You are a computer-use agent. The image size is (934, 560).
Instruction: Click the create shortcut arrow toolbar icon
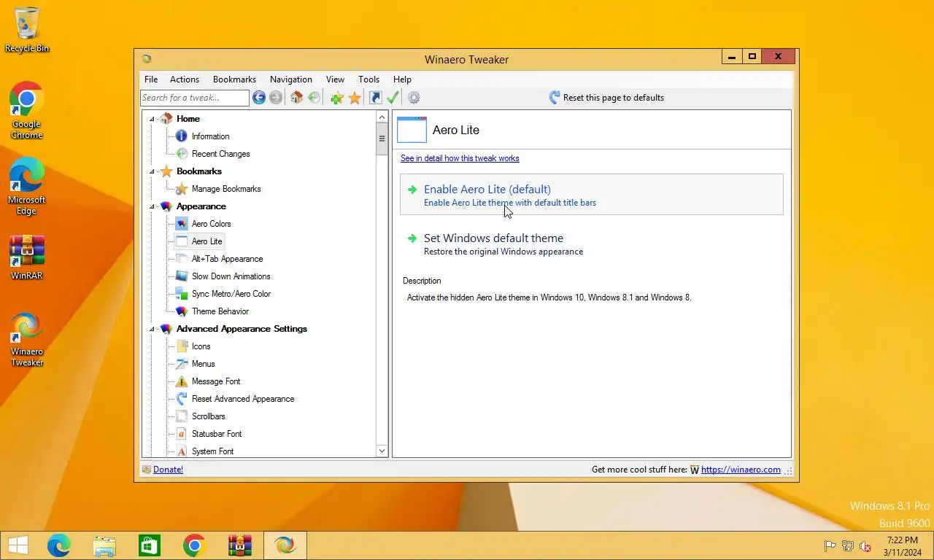(375, 98)
